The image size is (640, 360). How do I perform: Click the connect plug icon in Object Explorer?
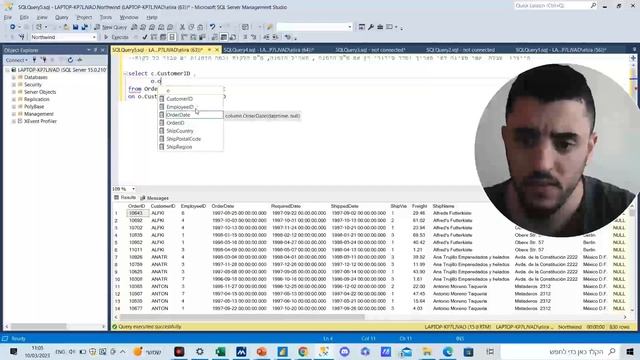coord(35,60)
